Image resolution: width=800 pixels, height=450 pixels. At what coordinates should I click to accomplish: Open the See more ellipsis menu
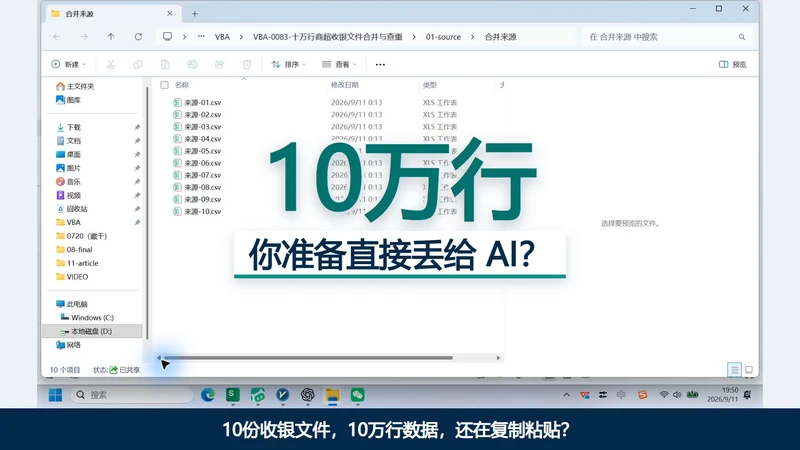tap(380, 64)
